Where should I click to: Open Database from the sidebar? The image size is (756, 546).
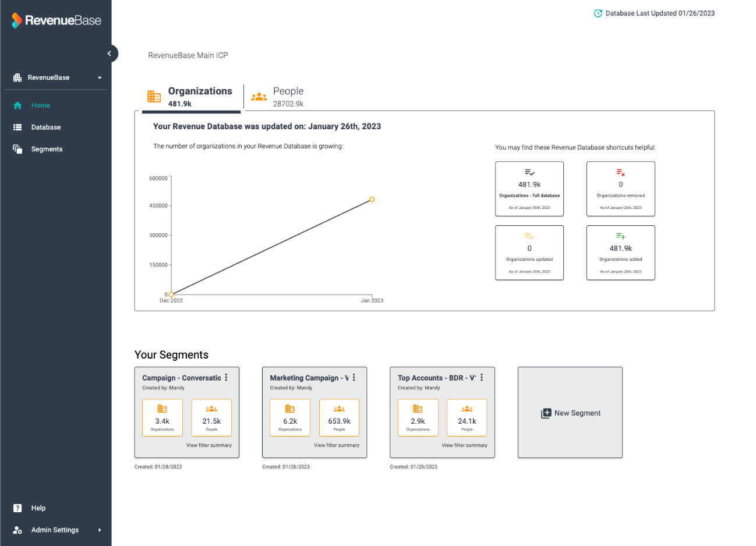[46, 127]
